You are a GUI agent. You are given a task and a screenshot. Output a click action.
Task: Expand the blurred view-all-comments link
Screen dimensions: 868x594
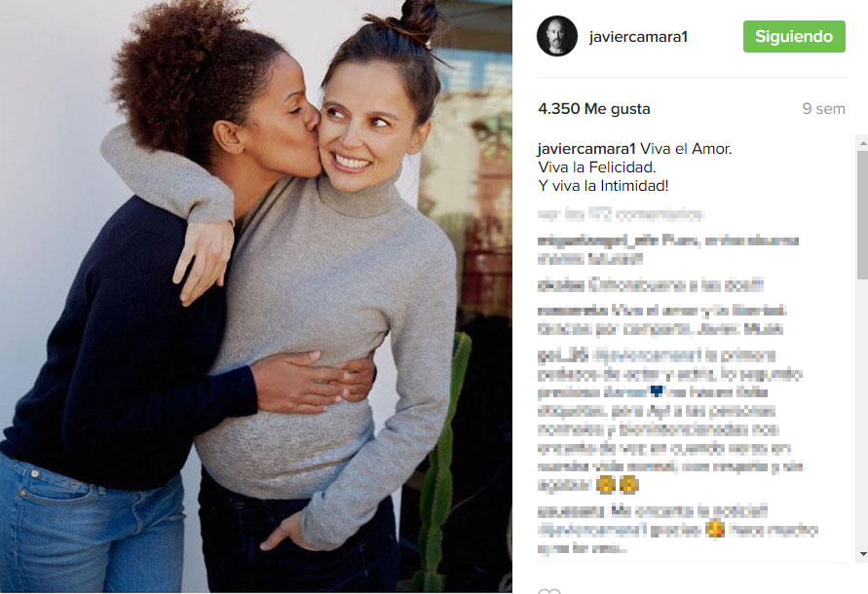tap(621, 214)
